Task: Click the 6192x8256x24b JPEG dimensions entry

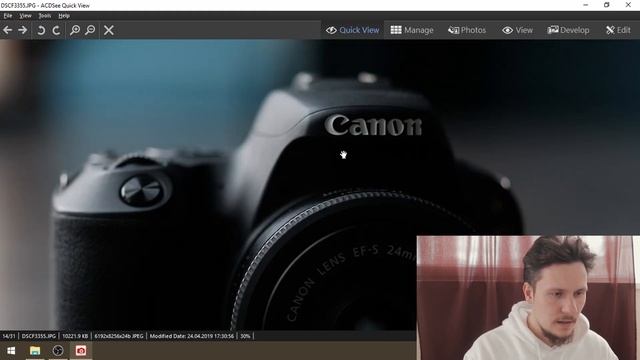Action: [x=119, y=336]
